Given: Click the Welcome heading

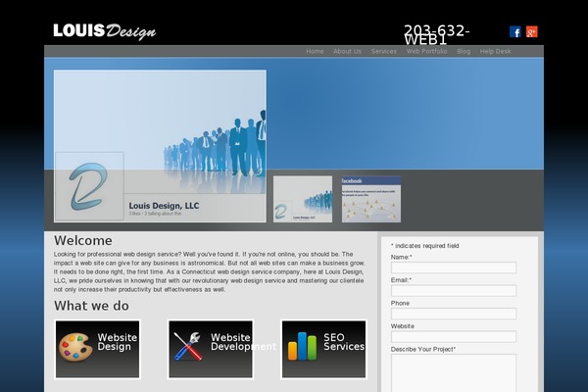Looking at the screenshot, I should tap(83, 240).
